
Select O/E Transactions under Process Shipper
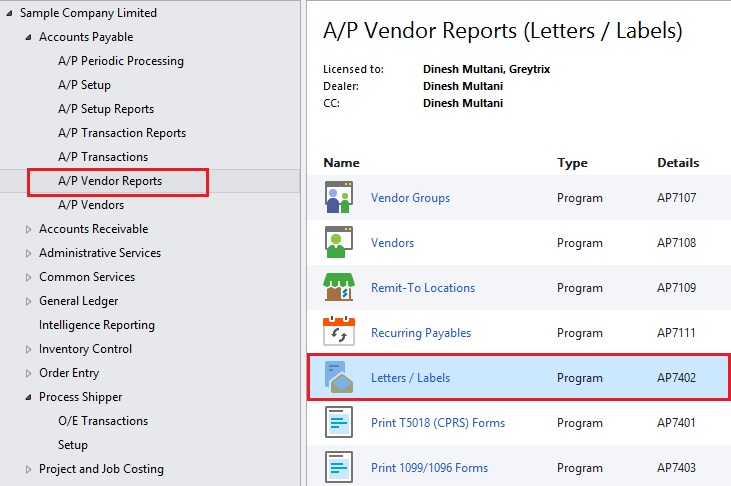tap(103, 421)
